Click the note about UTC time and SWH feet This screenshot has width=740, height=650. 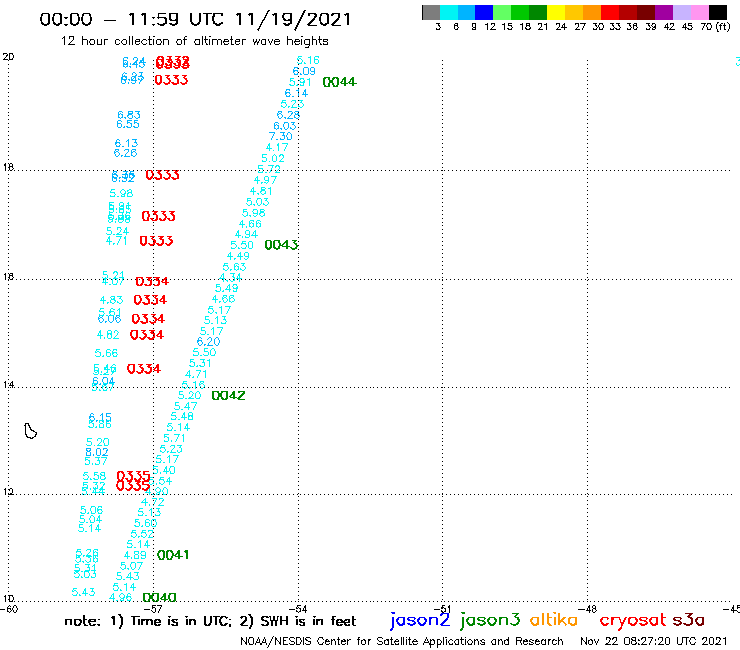[210, 621]
